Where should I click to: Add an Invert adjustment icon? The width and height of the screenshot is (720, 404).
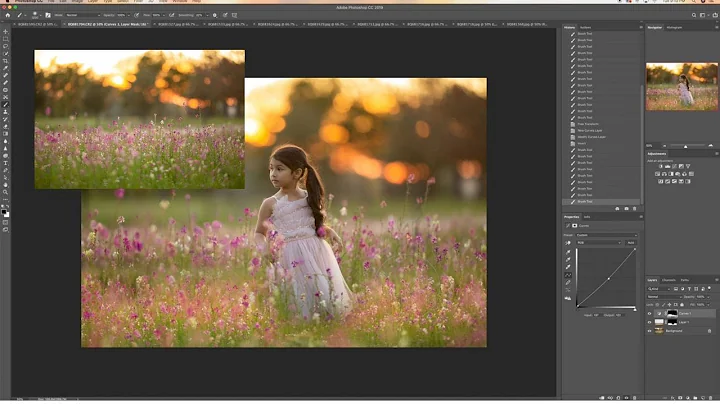click(x=660, y=181)
